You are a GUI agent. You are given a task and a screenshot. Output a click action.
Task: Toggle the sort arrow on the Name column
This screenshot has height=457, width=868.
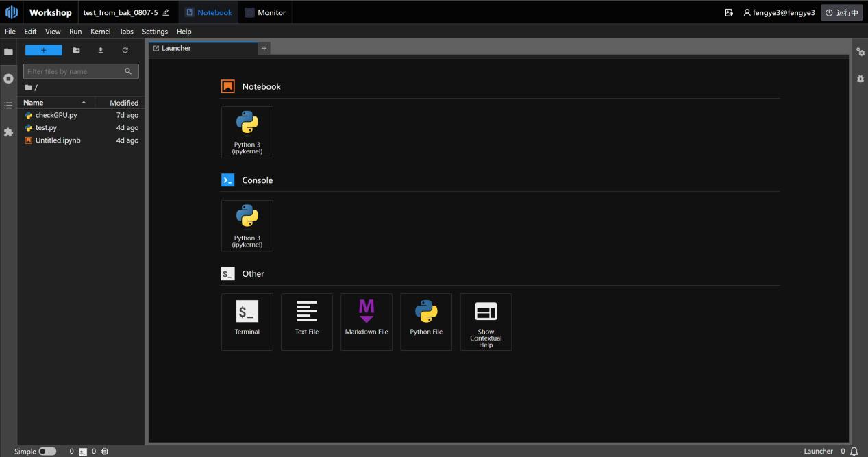[84, 103]
